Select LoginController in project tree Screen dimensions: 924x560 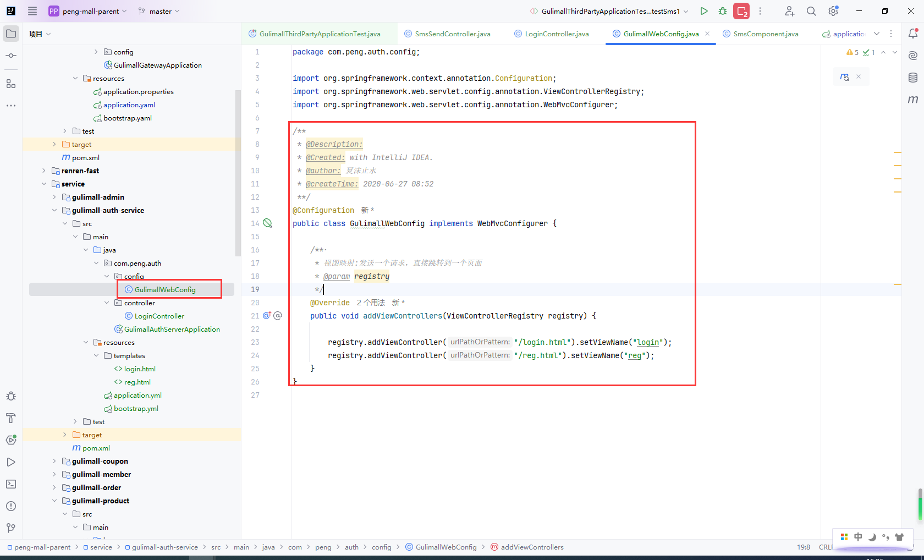coord(159,316)
